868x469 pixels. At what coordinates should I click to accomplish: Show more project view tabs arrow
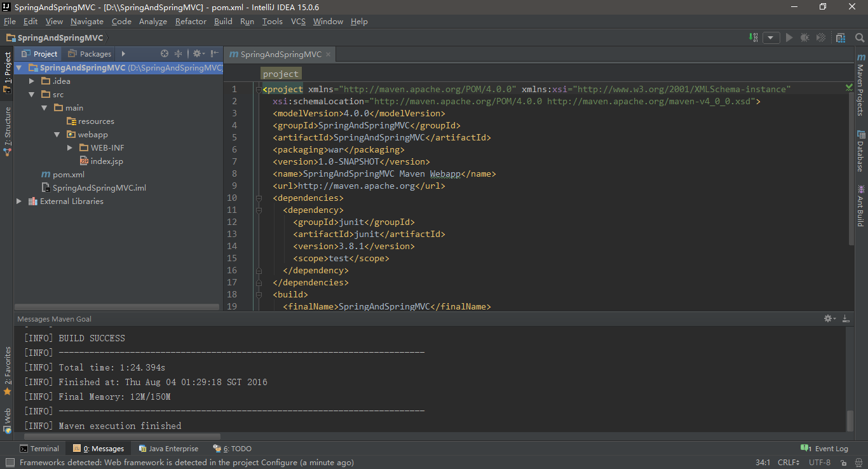(x=123, y=54)
